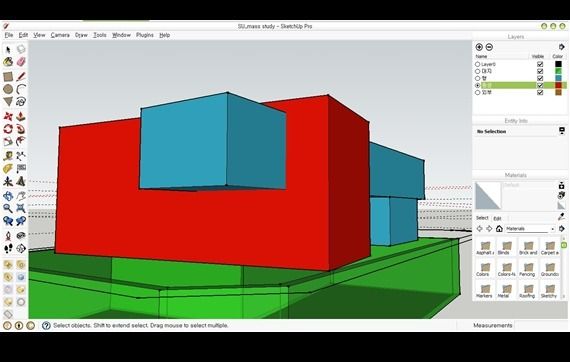Open the Draw menu

point(81,35)
